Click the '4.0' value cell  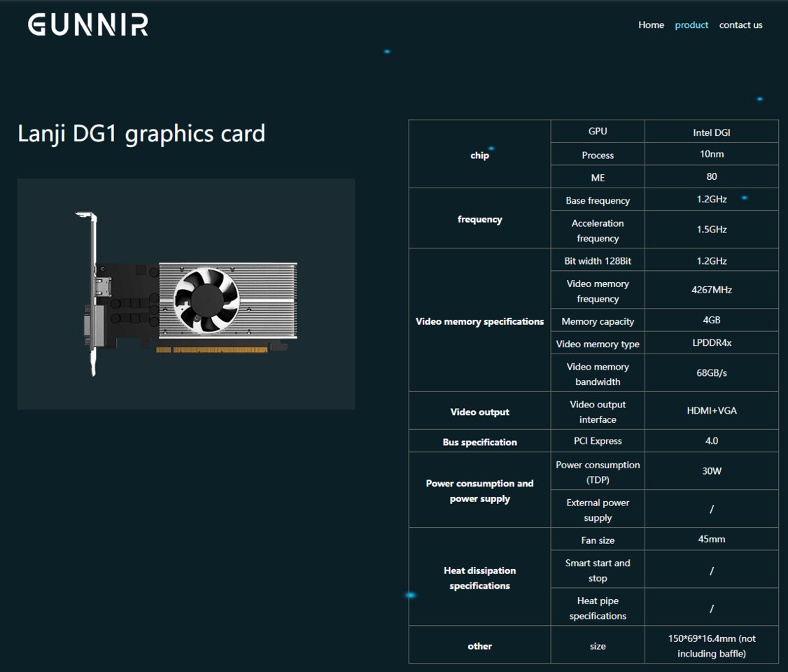[712, 441]
